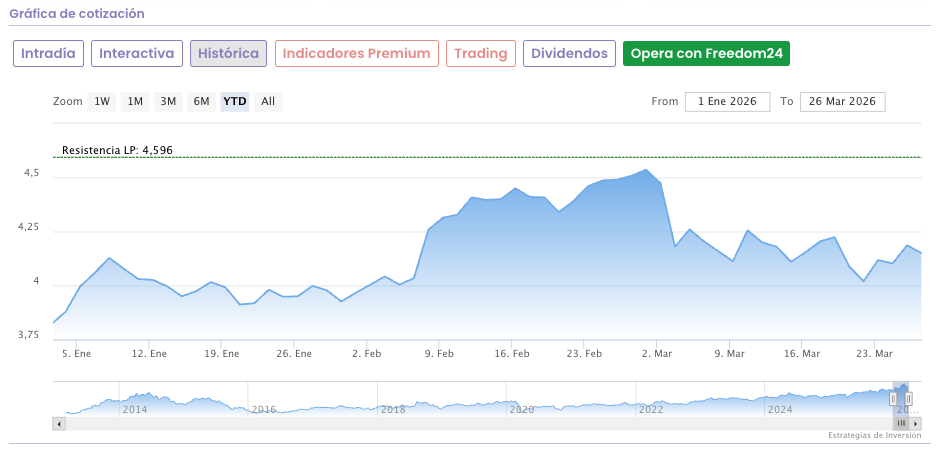Click the Estrategias de Inversión credit link
Viewport: 939px width, 453px height.
coord(874,435)
